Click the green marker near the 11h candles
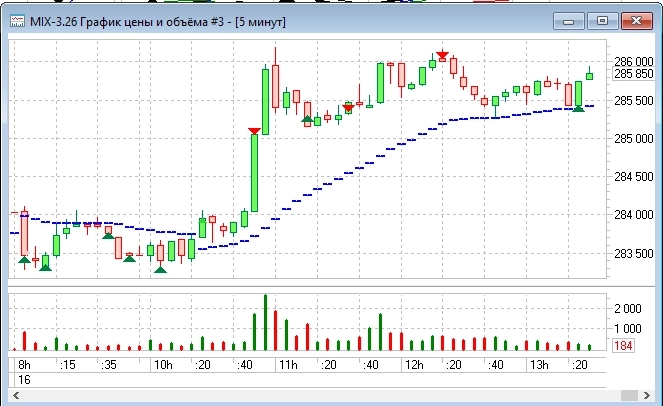 307,119
